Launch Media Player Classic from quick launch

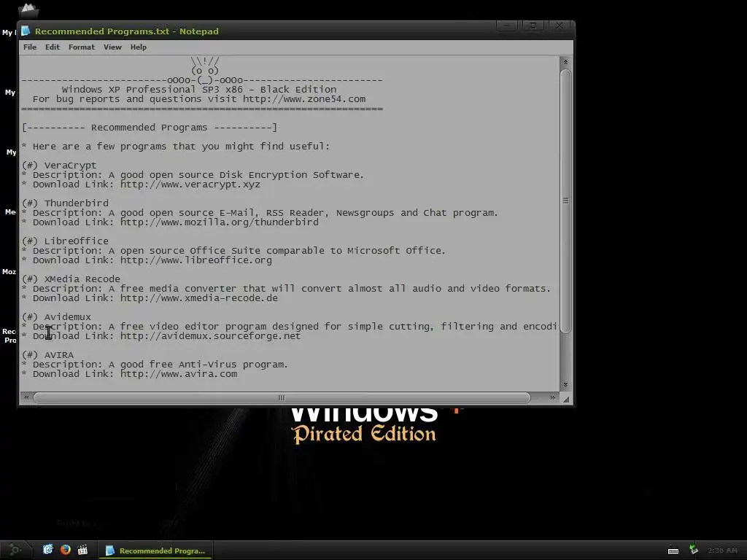(82, 550)
